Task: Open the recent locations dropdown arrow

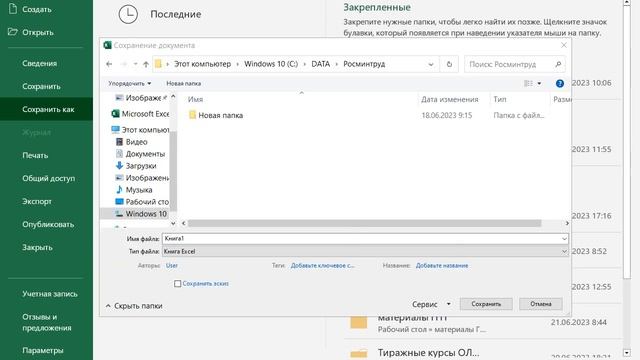Action: (135, 64)
